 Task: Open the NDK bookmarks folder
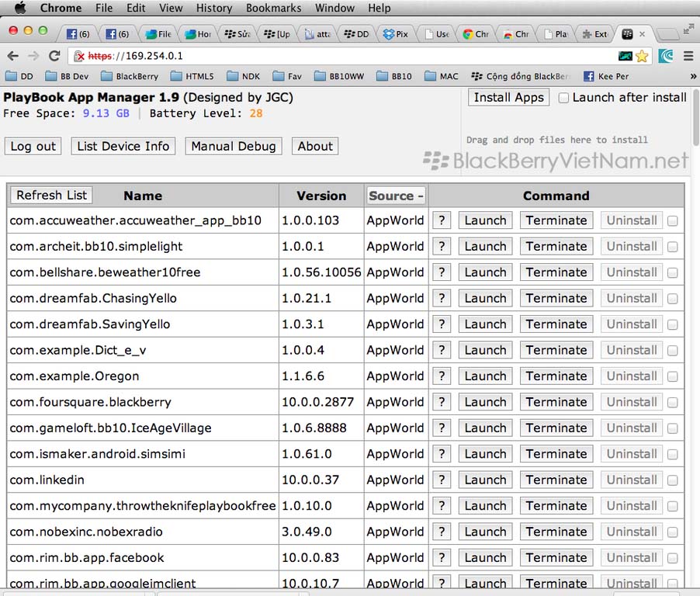pyautogui.click(x=244, y=76)
